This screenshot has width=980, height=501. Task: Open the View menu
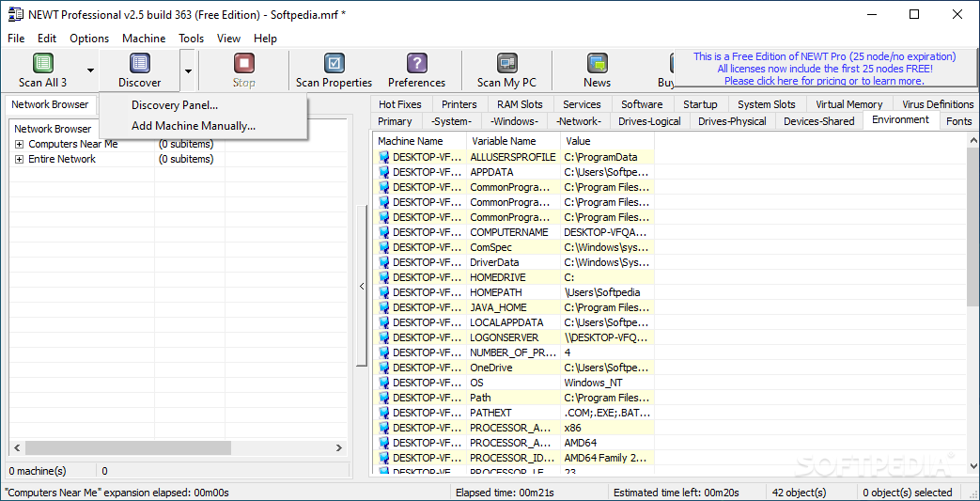(x=228, y=39)
